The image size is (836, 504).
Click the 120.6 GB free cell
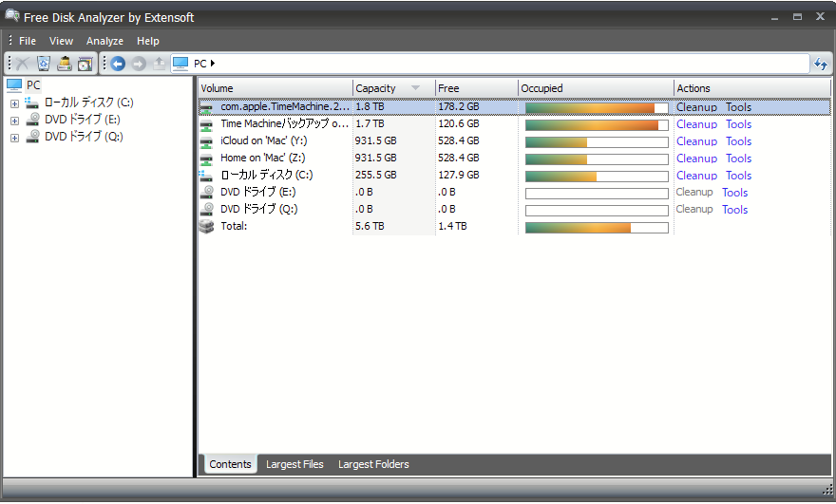459,123
